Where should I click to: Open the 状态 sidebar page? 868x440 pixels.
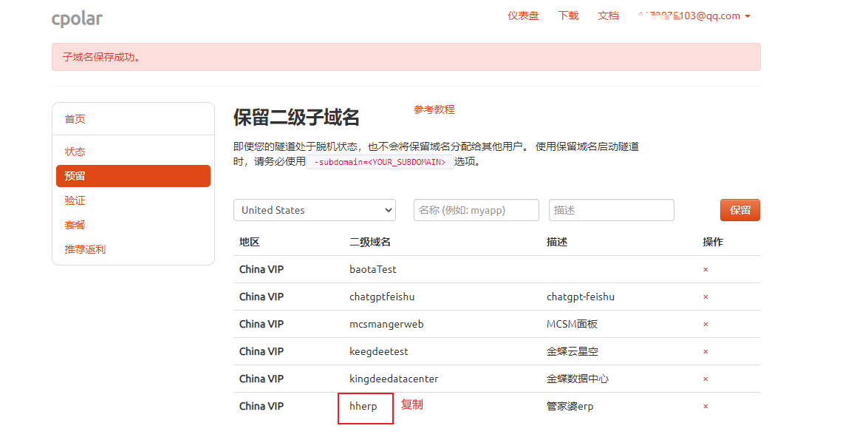click(x=75, y=151)
